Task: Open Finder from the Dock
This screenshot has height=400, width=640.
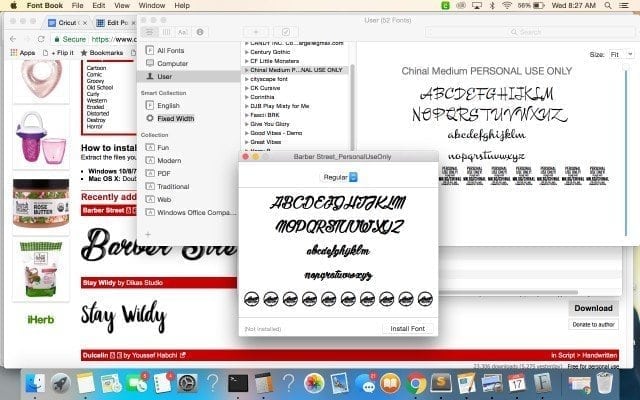Action: pyautogui.click(x=35, y=384)
